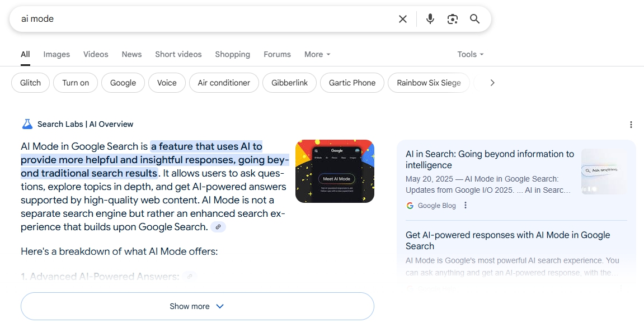Click the Google Blog favicon

pos(410,206)
